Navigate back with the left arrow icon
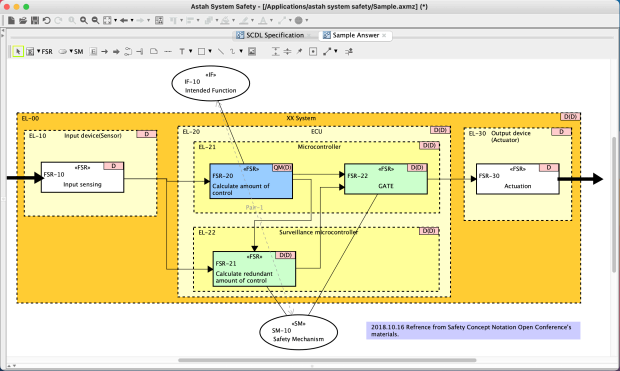Viewport: 620px width, 371px height. (x=124, y=20)
